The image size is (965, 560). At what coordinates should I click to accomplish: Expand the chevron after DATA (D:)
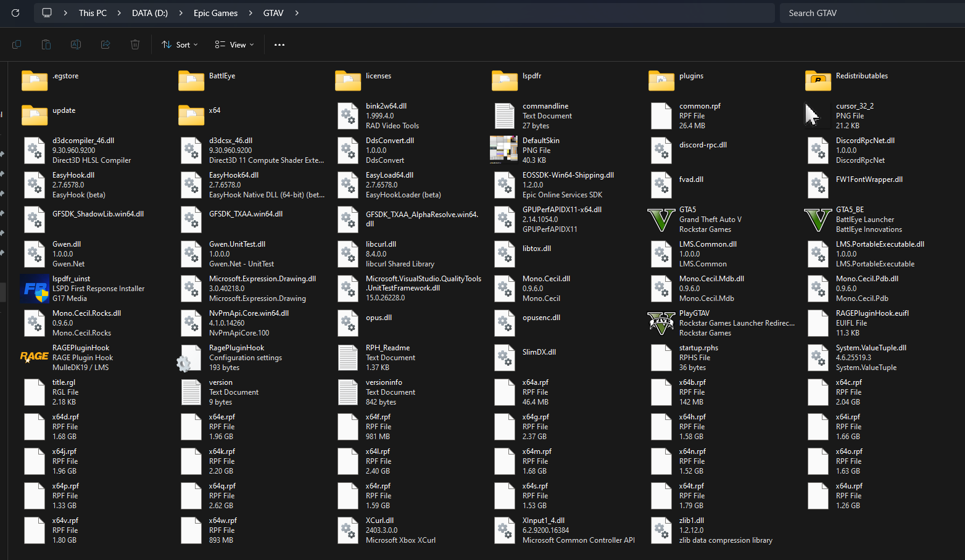[x=181, y=13]
